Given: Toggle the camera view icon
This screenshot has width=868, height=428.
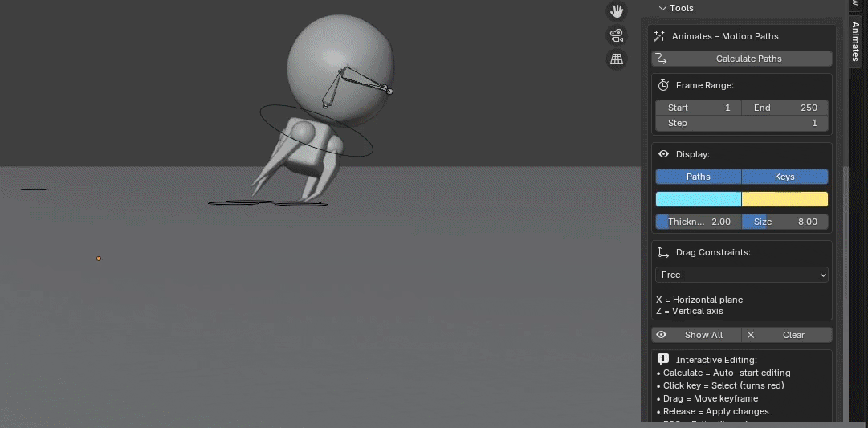Looking at the screenshot, I should click(x=617, y=35).
